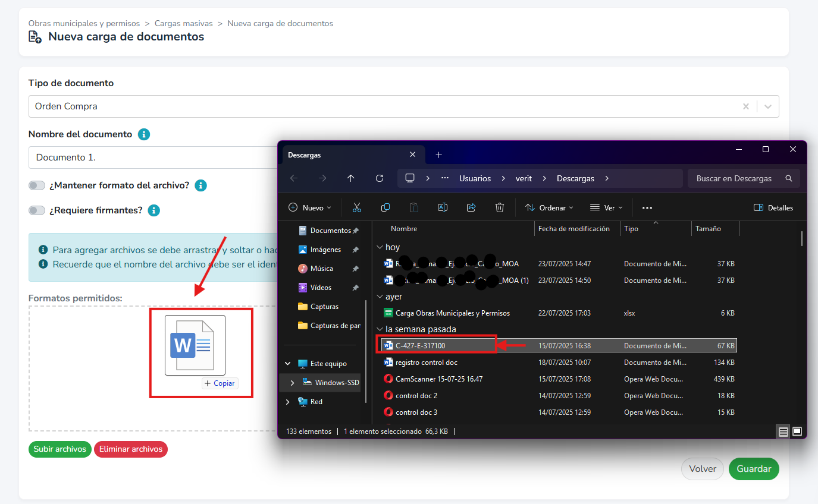Image resolution: width=818 pixels, height=504 pixels.
Task: Collapse Este equipo in navigation pane
Action: coord(288,364)
